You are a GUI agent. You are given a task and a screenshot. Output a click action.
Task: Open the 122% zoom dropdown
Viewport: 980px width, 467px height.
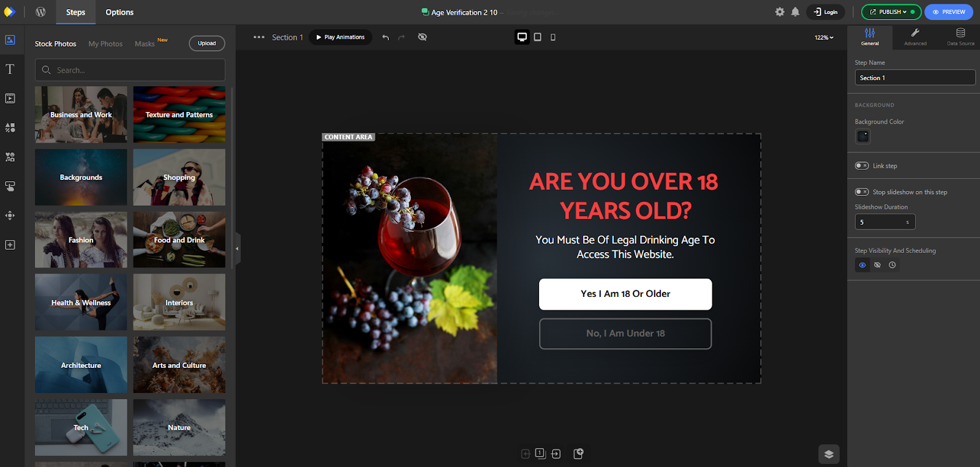pyautogui.click(x=824, y=37)
